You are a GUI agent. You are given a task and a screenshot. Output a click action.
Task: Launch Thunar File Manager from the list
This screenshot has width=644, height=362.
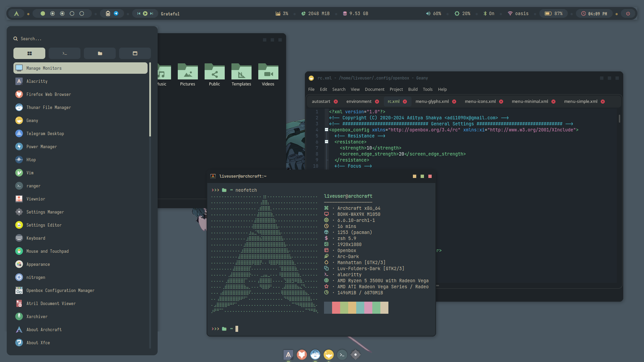click(x=49, y=108)
